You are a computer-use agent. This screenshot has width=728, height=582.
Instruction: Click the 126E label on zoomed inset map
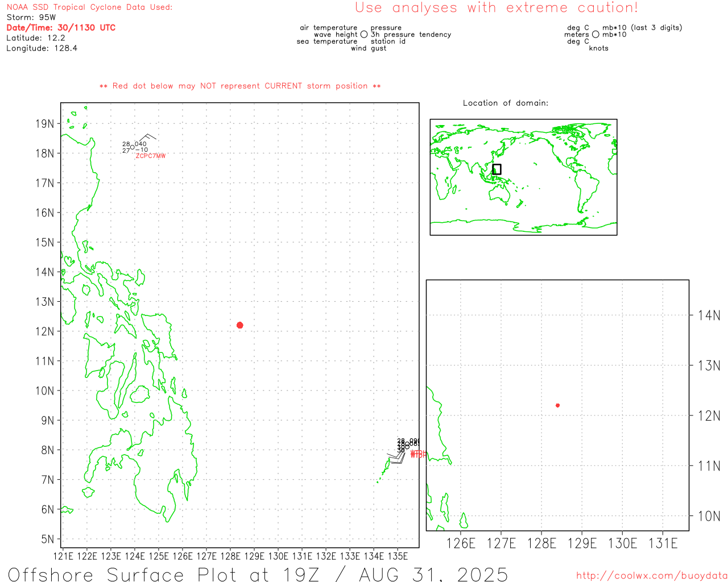tap(461, 543)
